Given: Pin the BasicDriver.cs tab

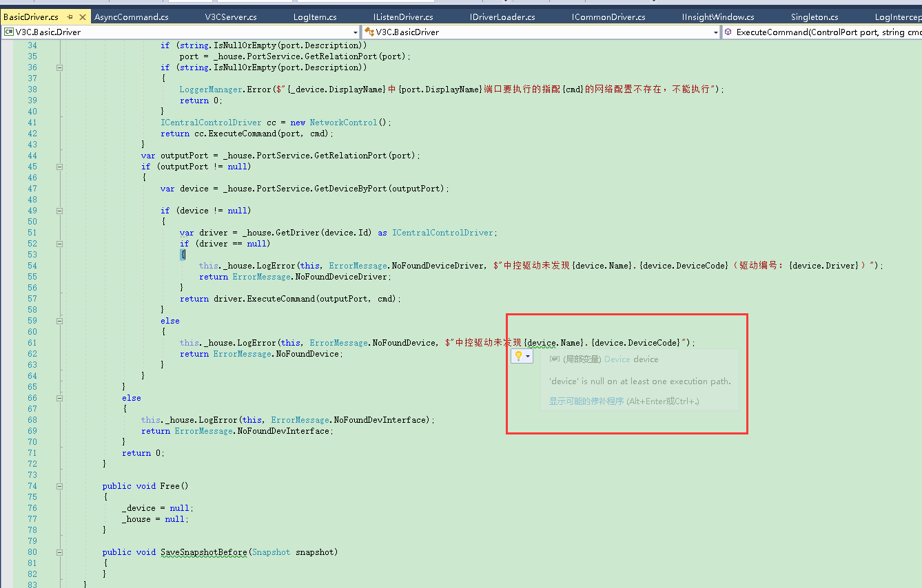Looking at the screenshot, I should 70,17.
